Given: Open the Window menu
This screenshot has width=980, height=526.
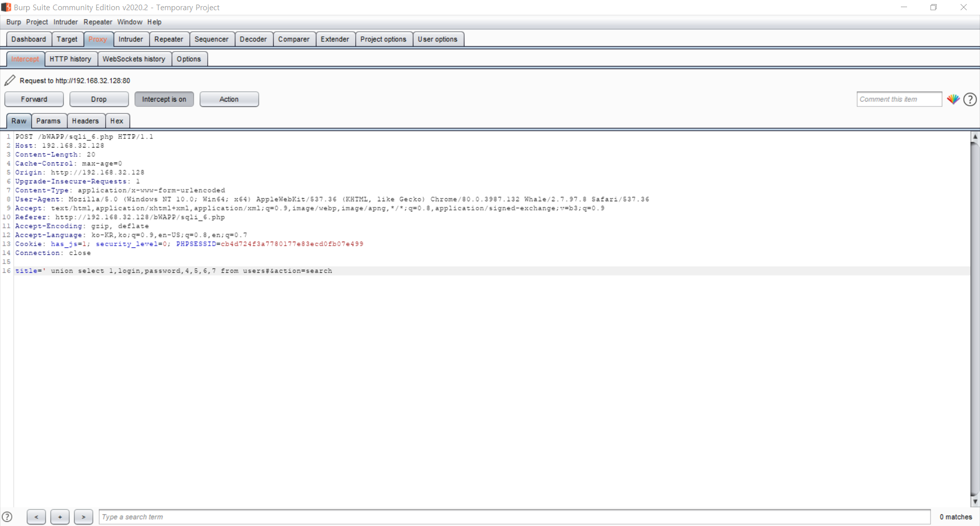Looking at the screenshot, I should pyautogui.click(x=130, y=22).
